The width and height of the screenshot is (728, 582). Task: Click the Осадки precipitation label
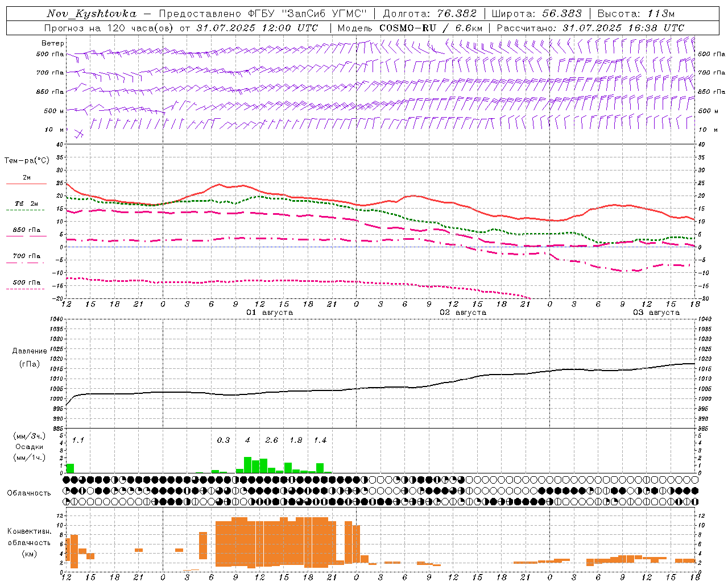click(30, 447)
